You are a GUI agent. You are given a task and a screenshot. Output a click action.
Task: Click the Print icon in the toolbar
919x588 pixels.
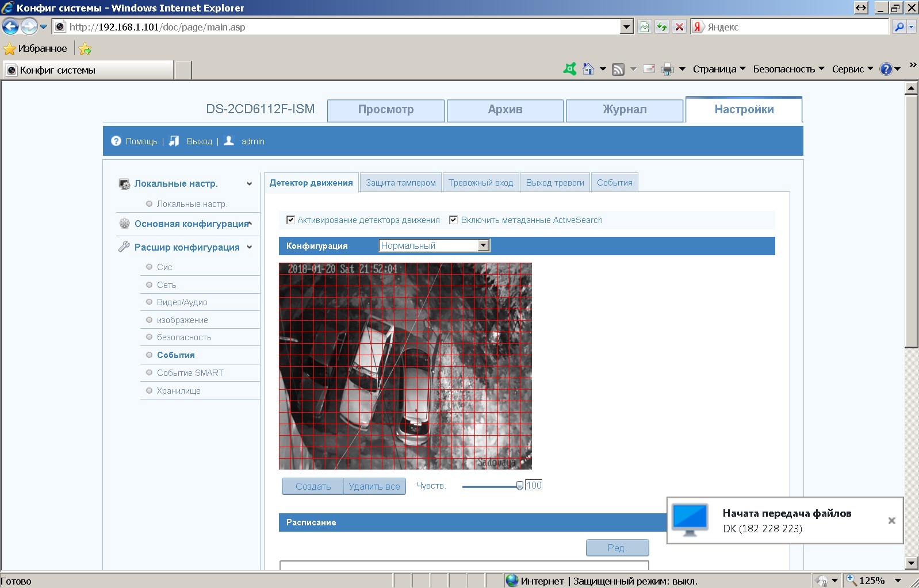coord(667,69)
